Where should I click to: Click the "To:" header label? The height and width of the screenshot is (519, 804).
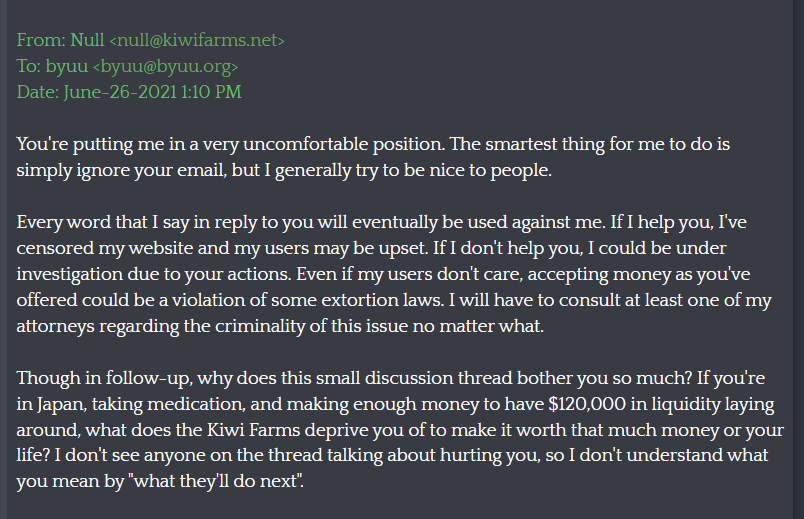click(29, 66)
